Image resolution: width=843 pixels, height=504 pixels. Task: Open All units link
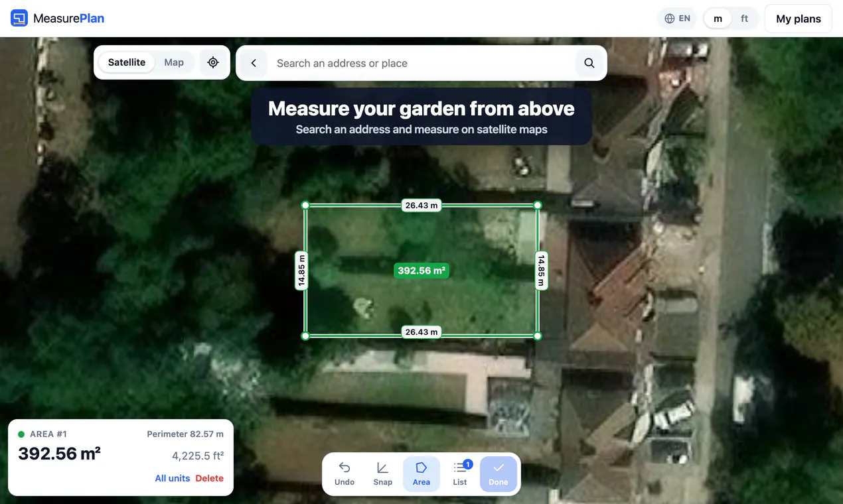[x=173, y=478]
